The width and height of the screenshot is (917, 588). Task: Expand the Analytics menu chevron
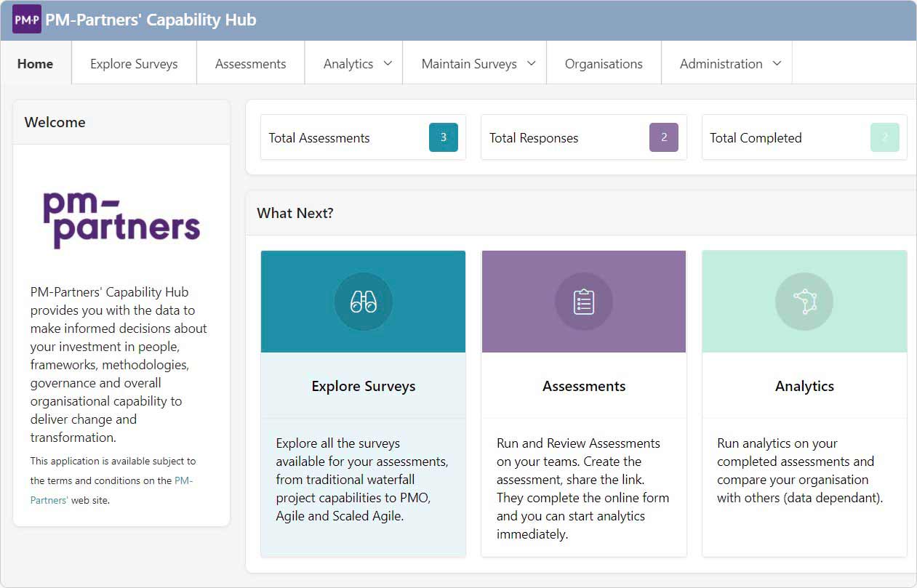pyautogui.click(x=388, y=63)
